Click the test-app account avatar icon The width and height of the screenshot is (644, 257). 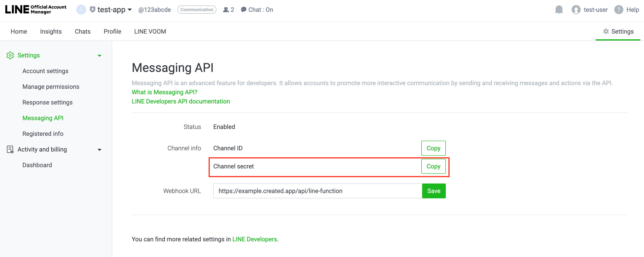(x=81, y=10)
